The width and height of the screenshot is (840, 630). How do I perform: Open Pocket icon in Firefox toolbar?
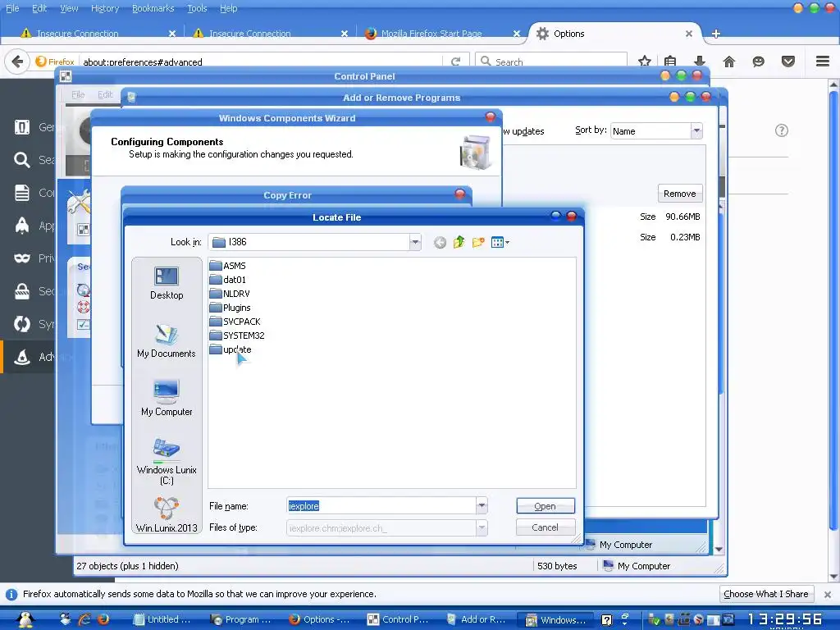coord(788,62)
